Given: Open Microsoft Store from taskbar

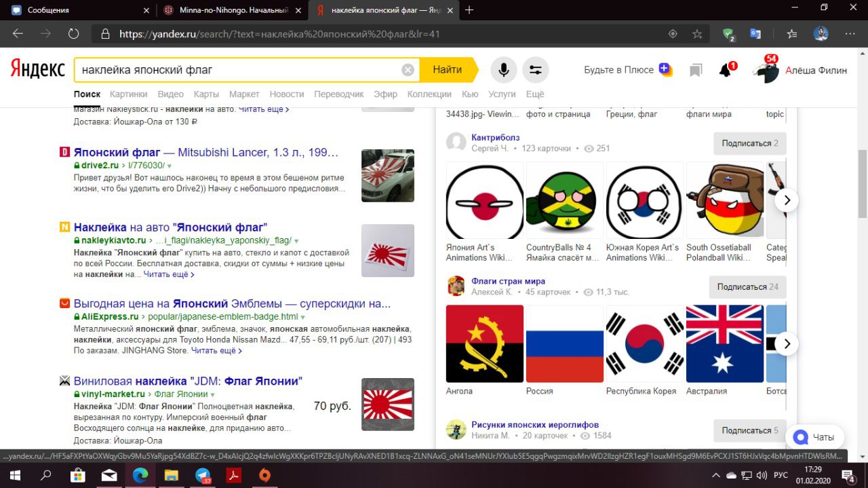Looking at the screenshot, I should pyautogui.click(x=78, y=475).
